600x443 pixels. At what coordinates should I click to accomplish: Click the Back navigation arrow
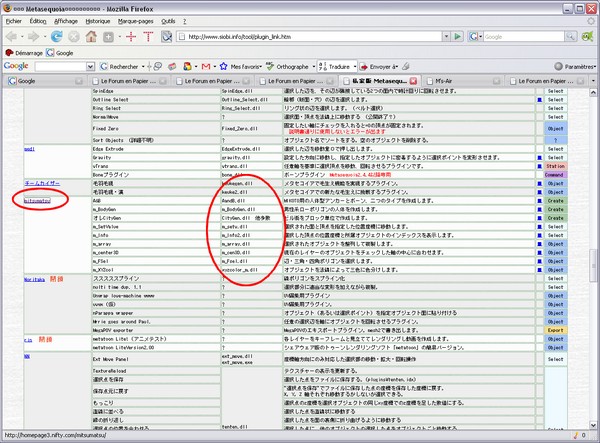(14, 36)
